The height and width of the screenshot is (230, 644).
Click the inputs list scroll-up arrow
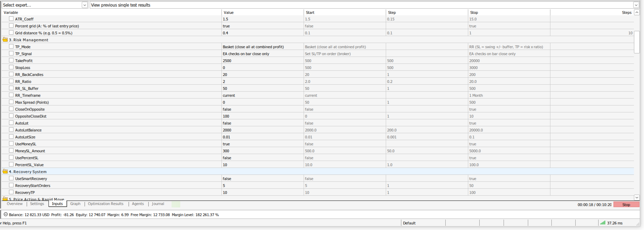coord(637,12)
